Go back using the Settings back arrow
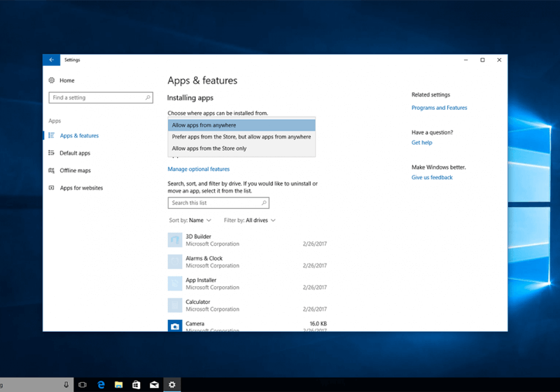Viewport: 560px width, 392px height. [51, 60]
